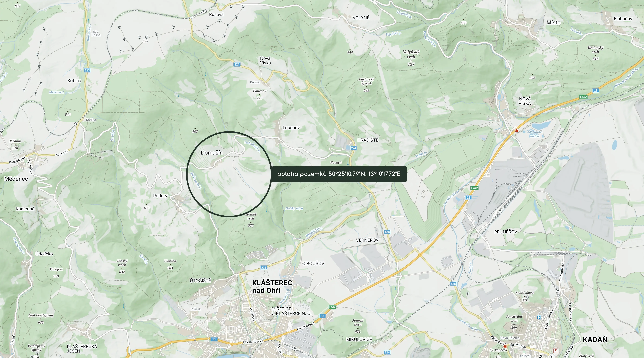Select the 223 road shield

coord(87,70)
